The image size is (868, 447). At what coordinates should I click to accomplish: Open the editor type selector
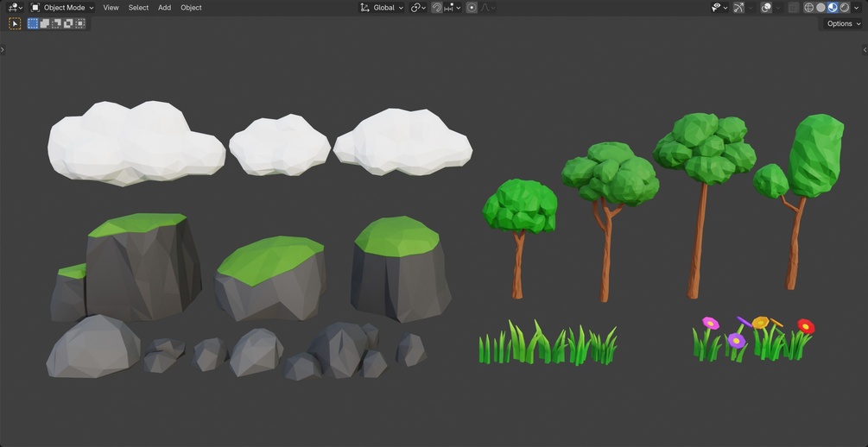15,8
